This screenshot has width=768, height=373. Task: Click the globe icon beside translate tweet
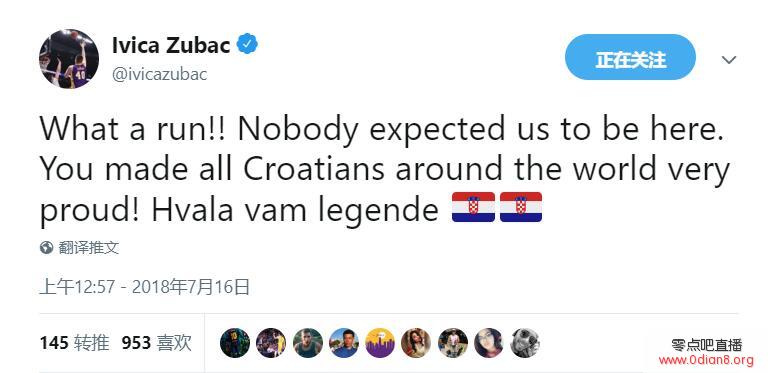pos(47,248)
